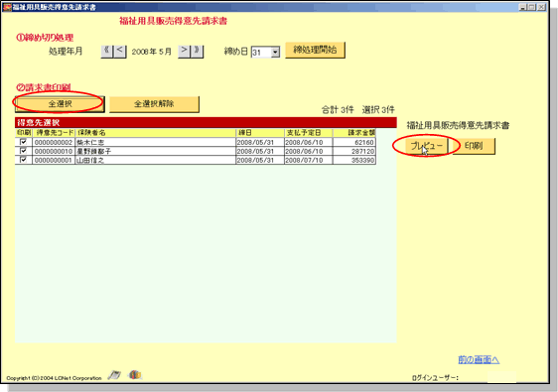Click the 請求金額 column header
558x392 pixels.
tap(354, 133)
